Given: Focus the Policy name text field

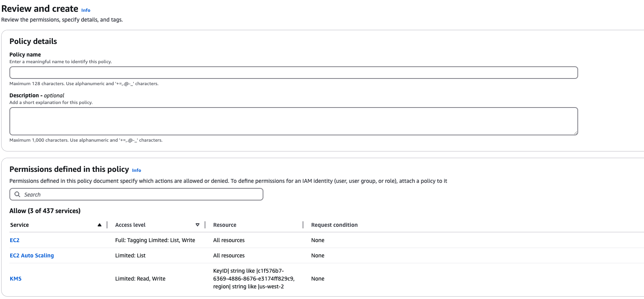Looking at the screenshot, I should point(293,73).
